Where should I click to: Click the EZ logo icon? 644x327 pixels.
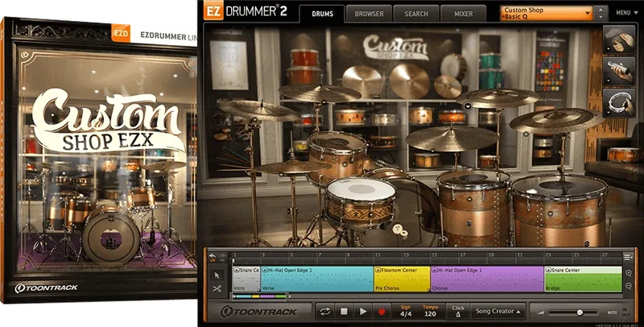[213, 10]
